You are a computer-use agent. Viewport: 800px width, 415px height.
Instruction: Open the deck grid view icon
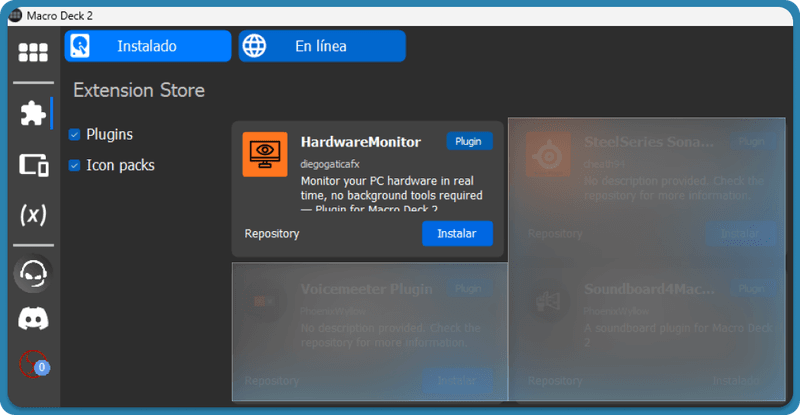coord(33,52)
